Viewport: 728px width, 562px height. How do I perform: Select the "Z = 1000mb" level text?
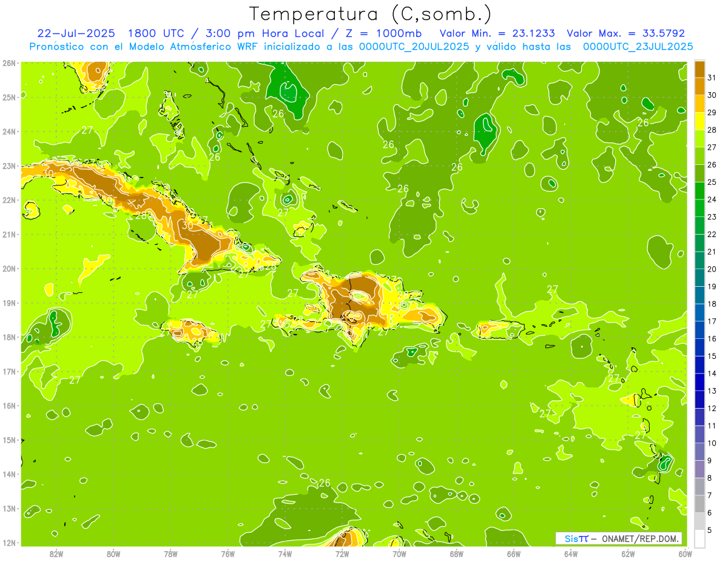pos(384,33)
